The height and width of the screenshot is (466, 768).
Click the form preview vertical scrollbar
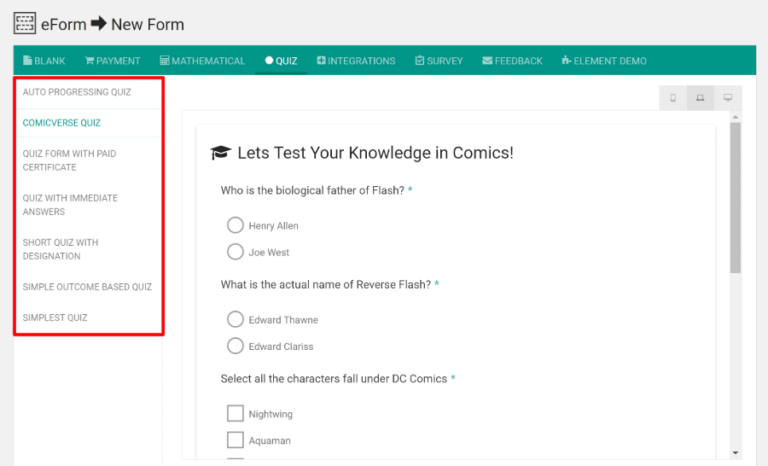[x=736, y=200]
